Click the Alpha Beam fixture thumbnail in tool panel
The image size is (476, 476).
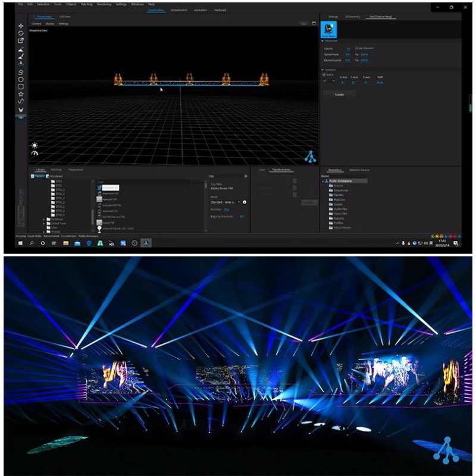click(x=328, y=29)
